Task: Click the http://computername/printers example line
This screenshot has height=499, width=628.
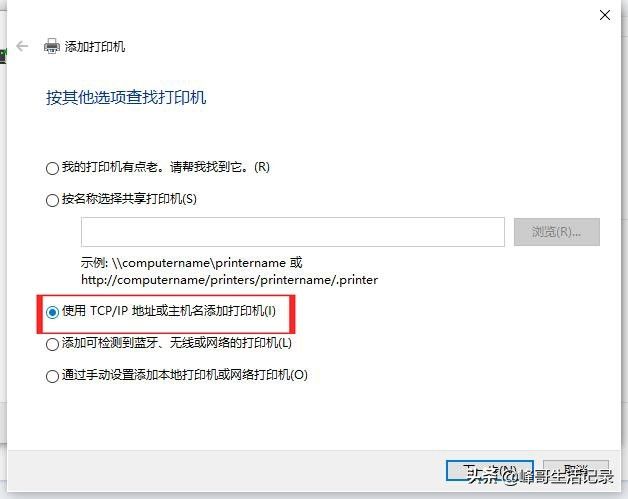Action: pyautogui.click(x=229, y=280)
